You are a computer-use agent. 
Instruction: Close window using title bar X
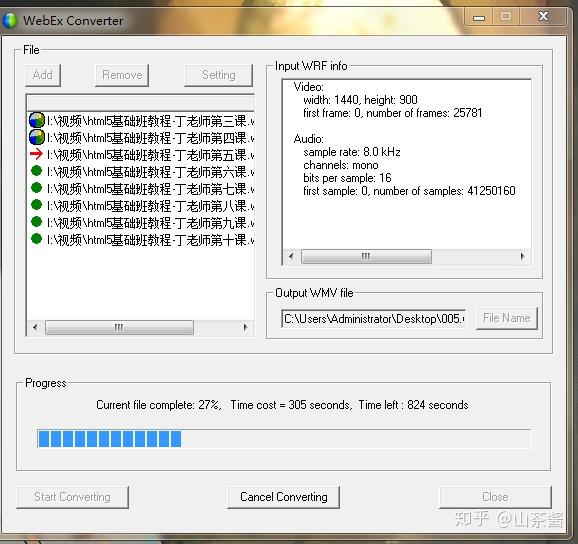pyautogui.click(x=543, y=17)
